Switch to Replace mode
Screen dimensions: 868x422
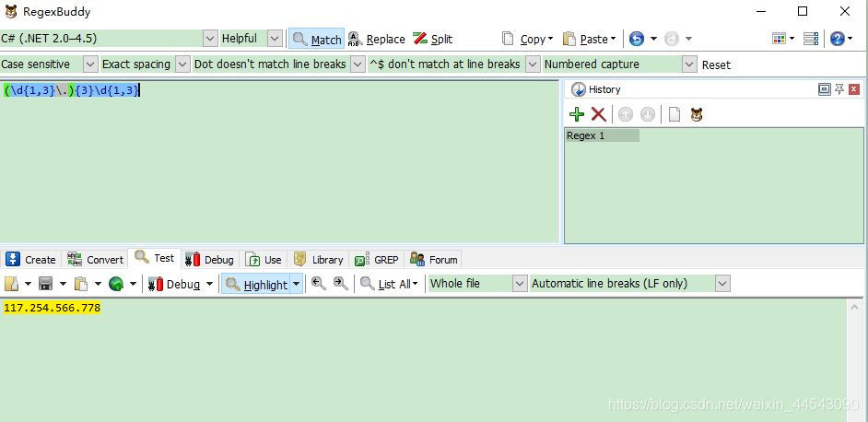click(376, 39)
